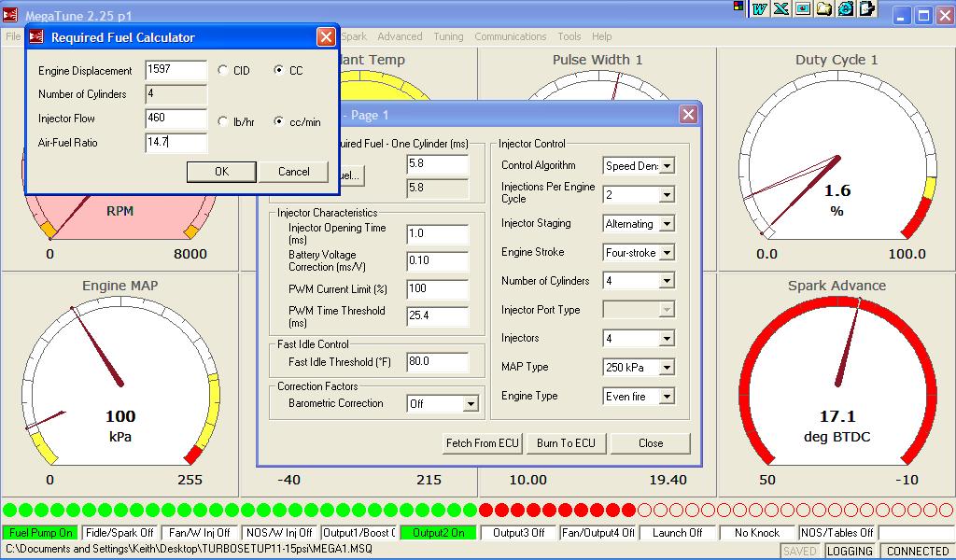
Task: Choose the cc/min injector flow option
Action: [278, 122]
